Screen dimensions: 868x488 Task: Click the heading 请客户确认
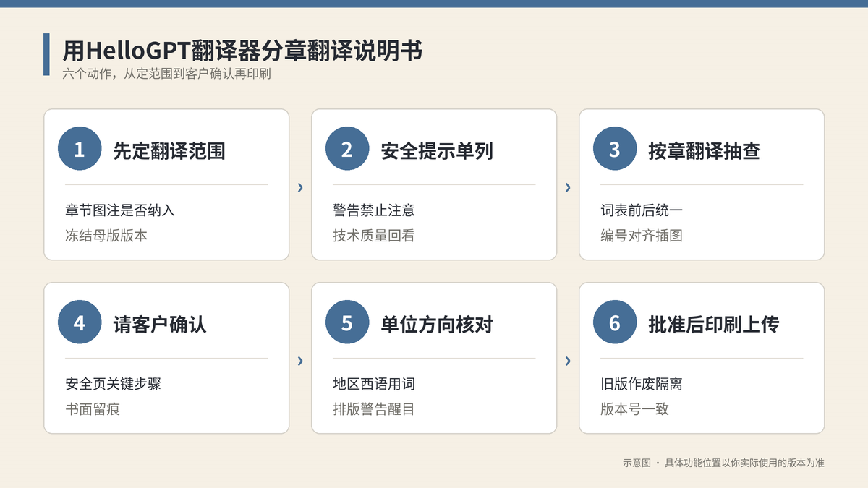coord(160,324)
